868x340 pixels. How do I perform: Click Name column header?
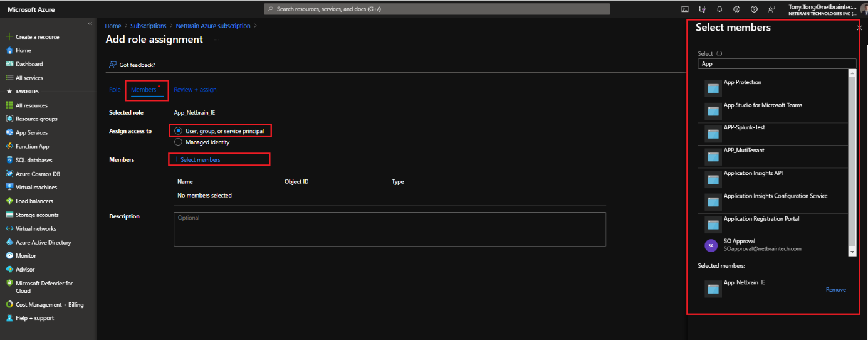pos(185,182)
